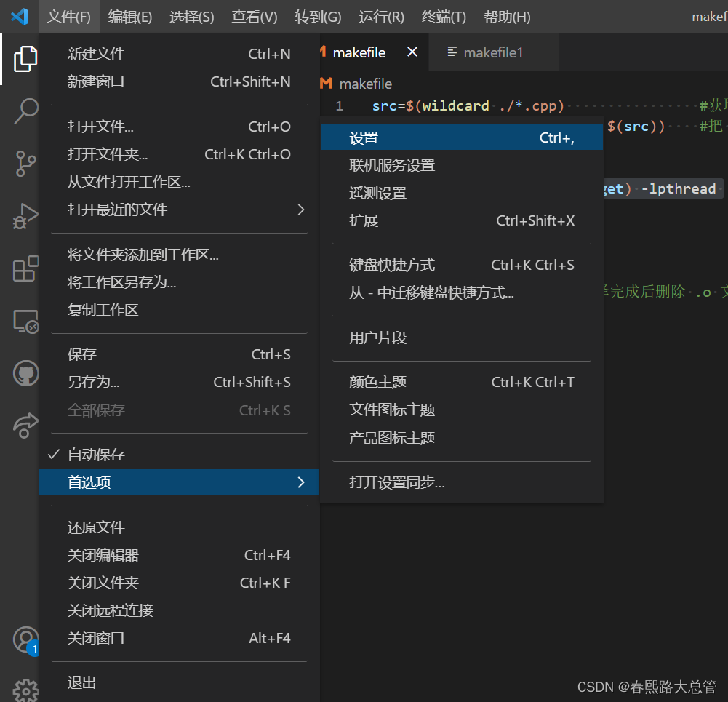Open 扩展 from preferences submenu
728x702 pixels.
(x=462, y=220)
